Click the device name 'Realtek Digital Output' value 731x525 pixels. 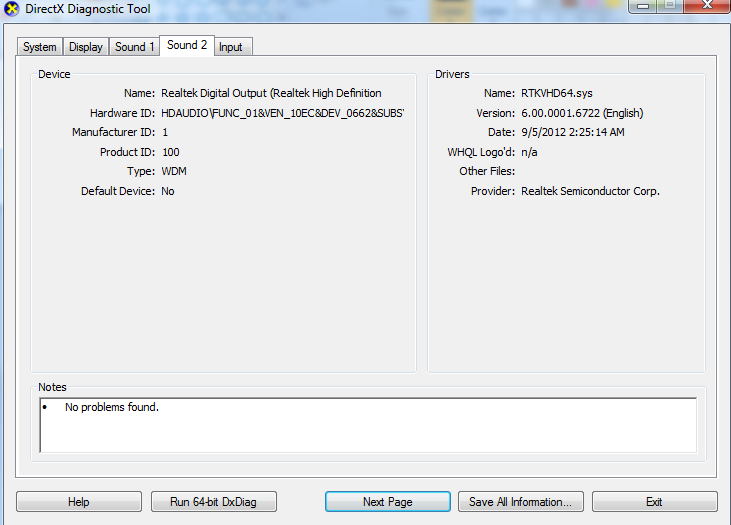click(x=271, y=93)
